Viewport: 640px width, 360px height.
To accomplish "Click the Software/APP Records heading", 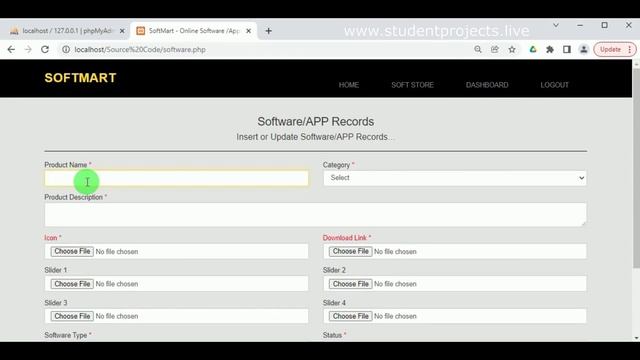I will click(316, 122).
